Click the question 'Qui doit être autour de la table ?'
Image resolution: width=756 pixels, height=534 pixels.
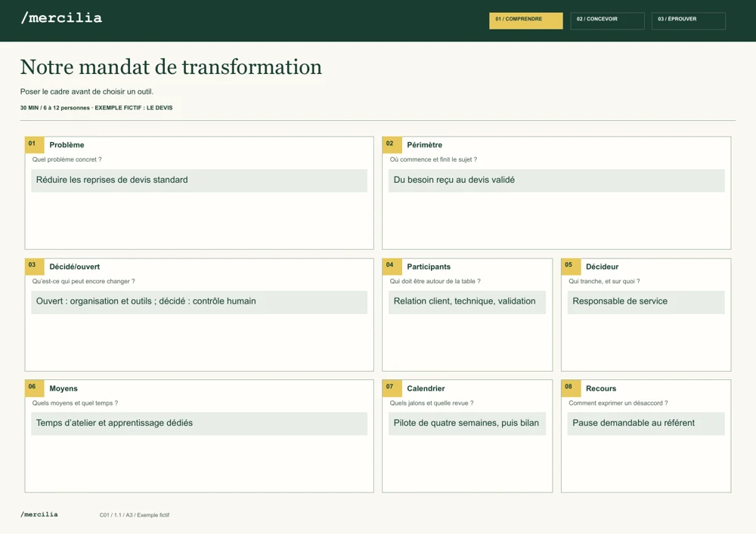pyautogui.click(x=435, y=281)
